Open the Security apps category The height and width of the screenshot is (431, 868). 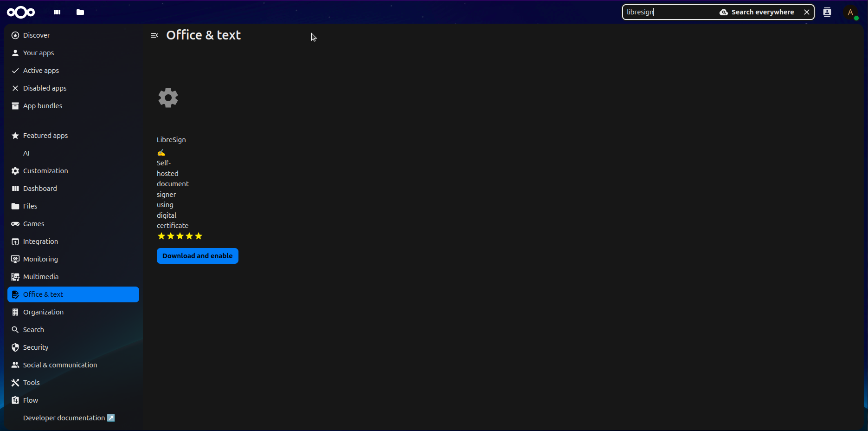click(36, 347)
